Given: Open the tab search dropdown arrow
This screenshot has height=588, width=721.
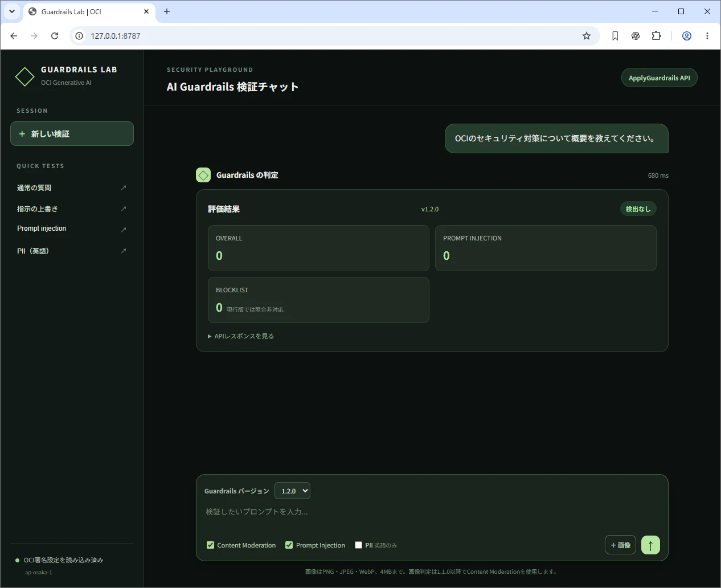Looking at the screenshot, I should coord(11,11).
